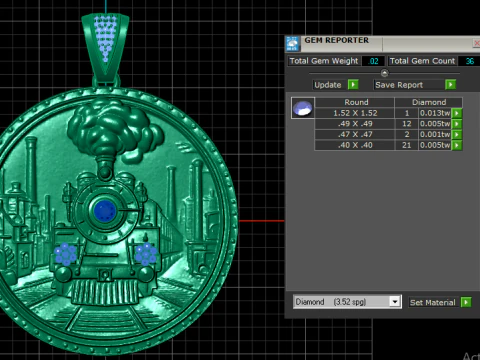Select the right headlight gem cluster
The height and width of the screenshot is (360, 480).
(146, 254)
